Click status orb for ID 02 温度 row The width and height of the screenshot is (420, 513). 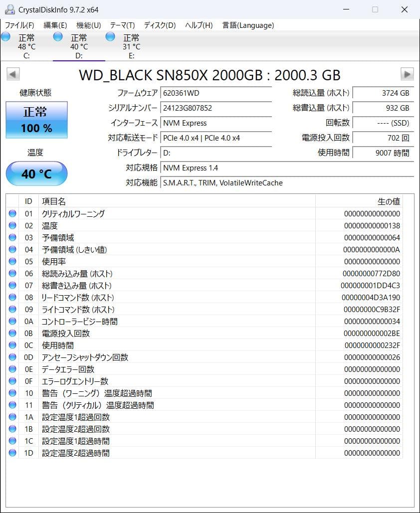pyautogui.click(x=12, y=225)
